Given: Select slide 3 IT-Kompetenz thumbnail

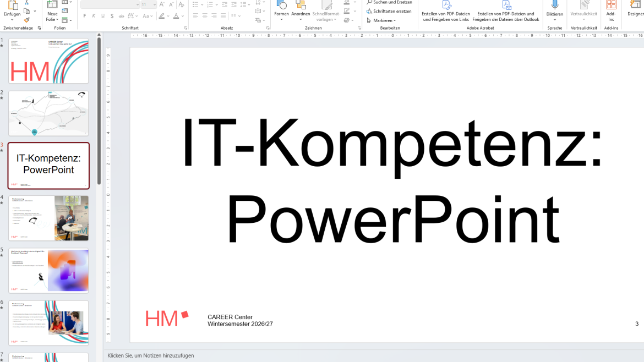Looking at the screenshot, I should pos(48,166).
